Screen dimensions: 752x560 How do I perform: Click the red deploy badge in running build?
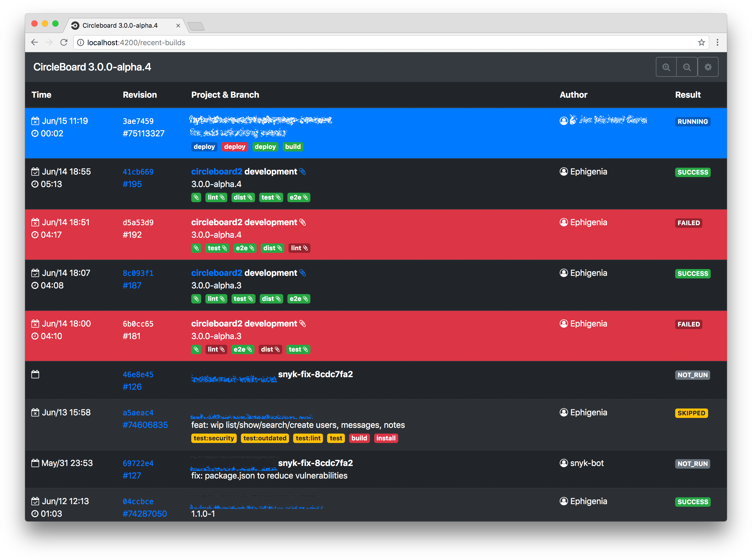click(234, 147)
